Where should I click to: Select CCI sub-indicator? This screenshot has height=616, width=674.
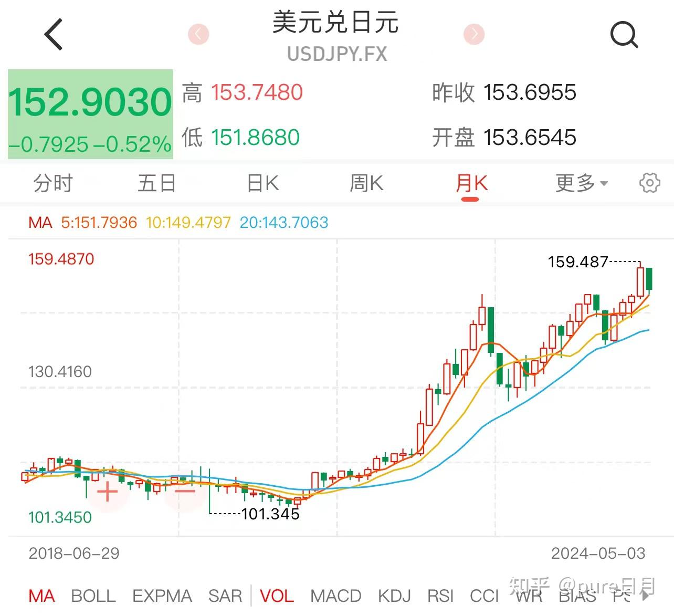tap(484, 596)
